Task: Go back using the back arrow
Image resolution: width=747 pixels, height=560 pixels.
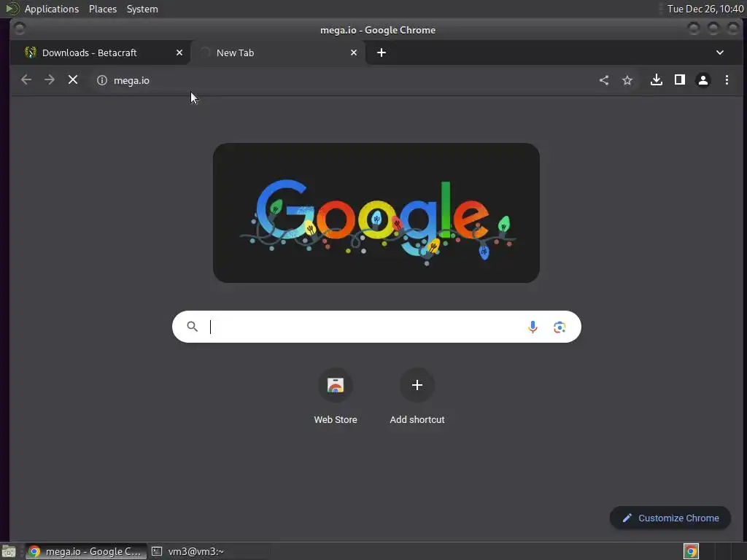Action: (x=26, y=80)
